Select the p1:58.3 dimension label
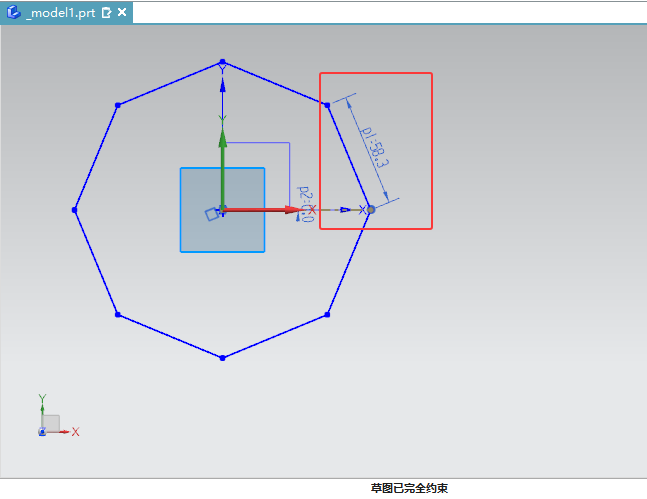 tap(375, 147)
